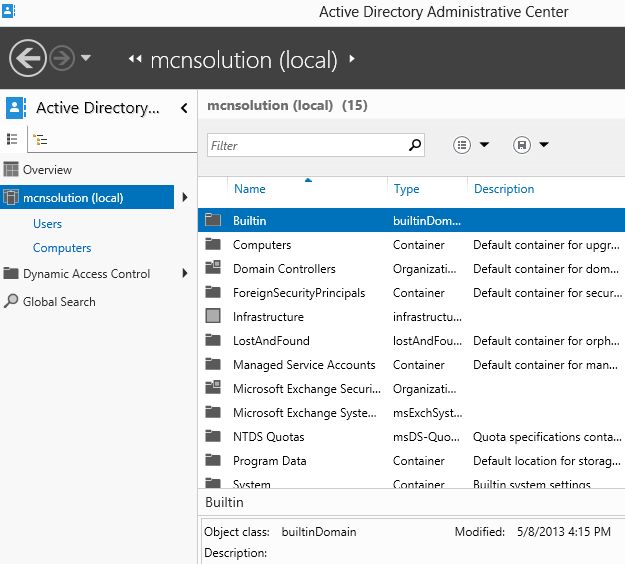This screenshot has height=564, width=625.
Task: Click the magnifier icon in Filter box
Action: (x=415, y=146)
